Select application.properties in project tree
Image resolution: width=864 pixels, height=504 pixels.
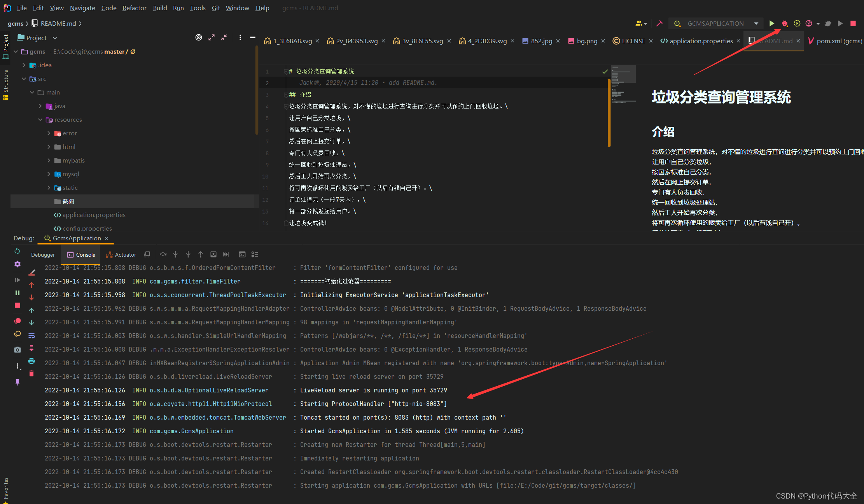tap(94, 215)
